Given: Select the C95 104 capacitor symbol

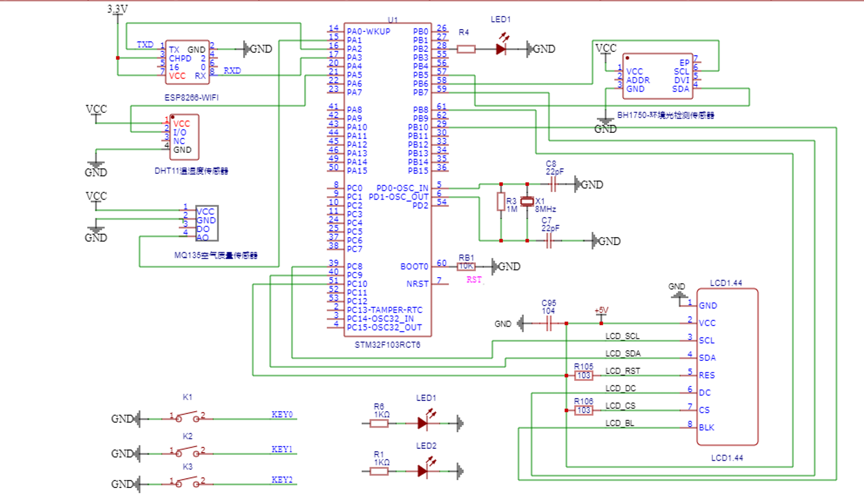Looking at the screenshot, I should 548,324.
